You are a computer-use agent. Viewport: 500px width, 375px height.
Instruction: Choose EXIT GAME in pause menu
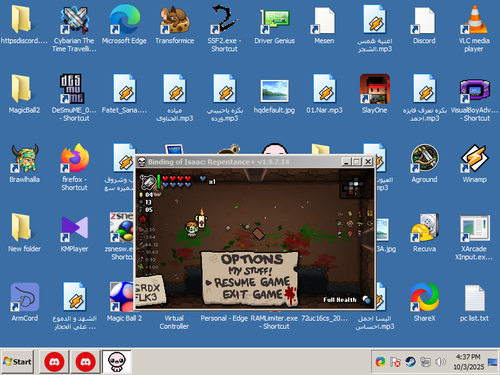click(253, 295)
